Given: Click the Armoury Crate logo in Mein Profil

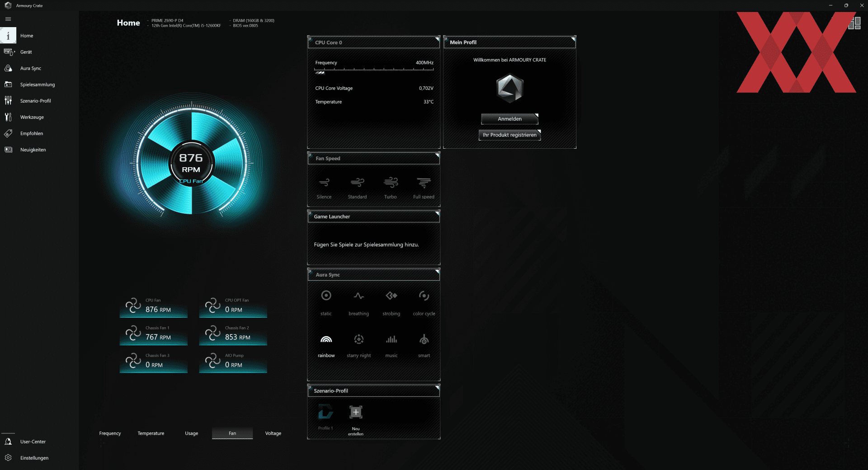Looking at the screenshot, I should pyautogui.click(x=509, y=89).
